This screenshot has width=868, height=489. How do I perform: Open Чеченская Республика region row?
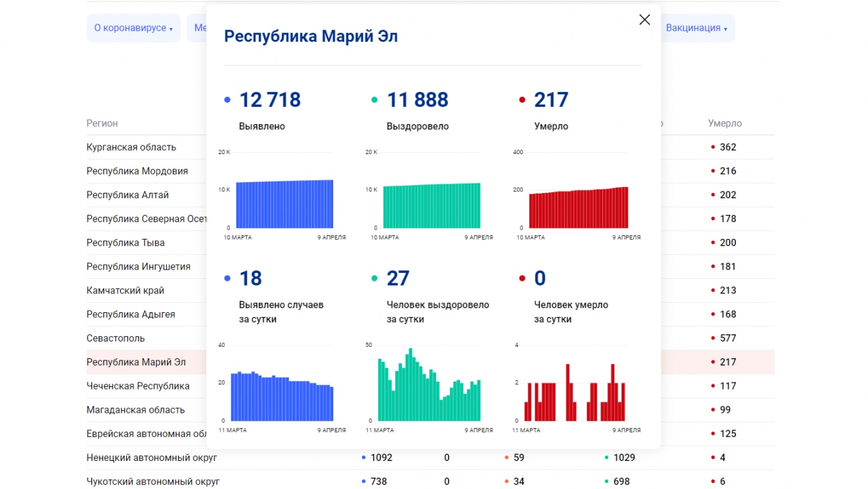[138, 386]
